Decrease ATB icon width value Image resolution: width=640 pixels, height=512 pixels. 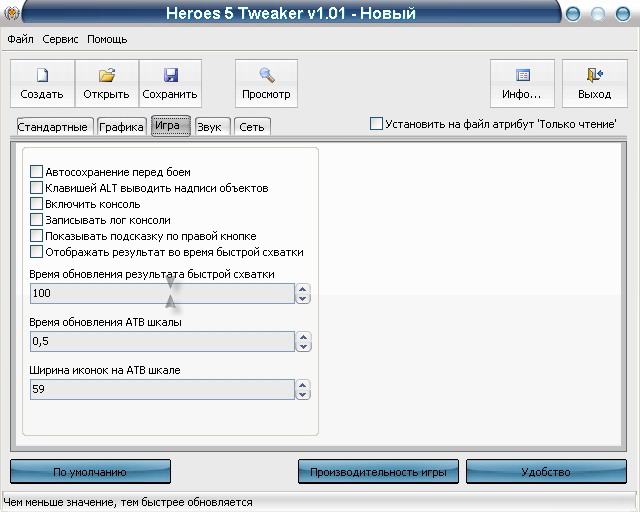coord(302,394)
